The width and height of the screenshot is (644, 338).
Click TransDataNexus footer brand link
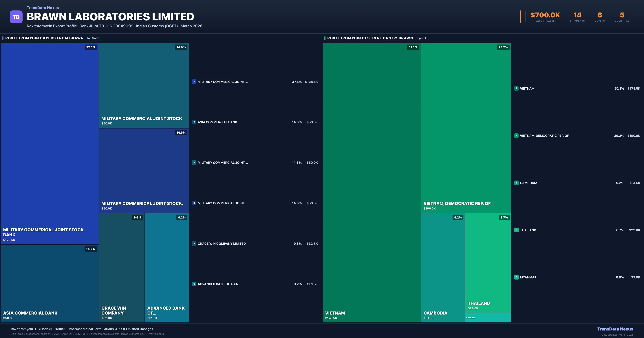(x=615, y=329)
